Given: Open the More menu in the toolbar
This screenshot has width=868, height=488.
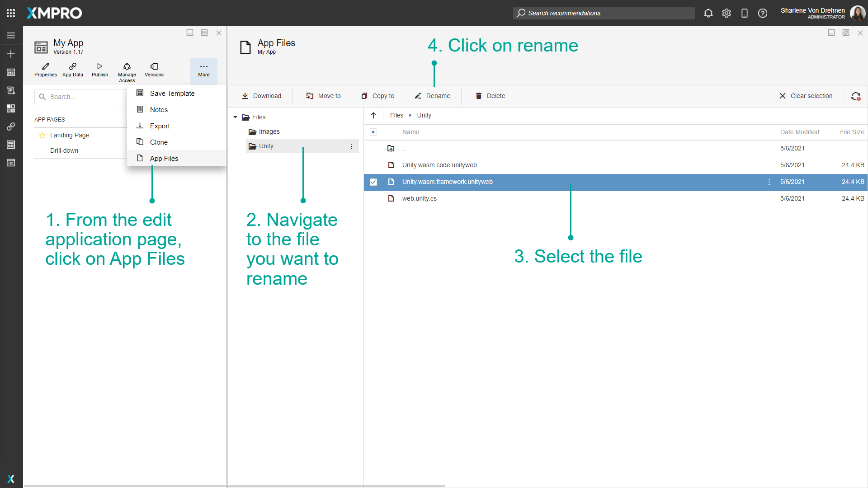Looking at the screenshot, I should (204, 70).
